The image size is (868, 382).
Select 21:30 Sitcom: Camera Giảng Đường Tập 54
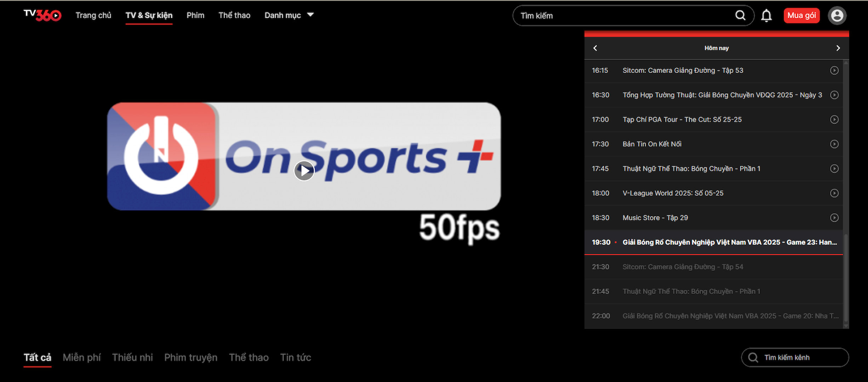point(714,267)
